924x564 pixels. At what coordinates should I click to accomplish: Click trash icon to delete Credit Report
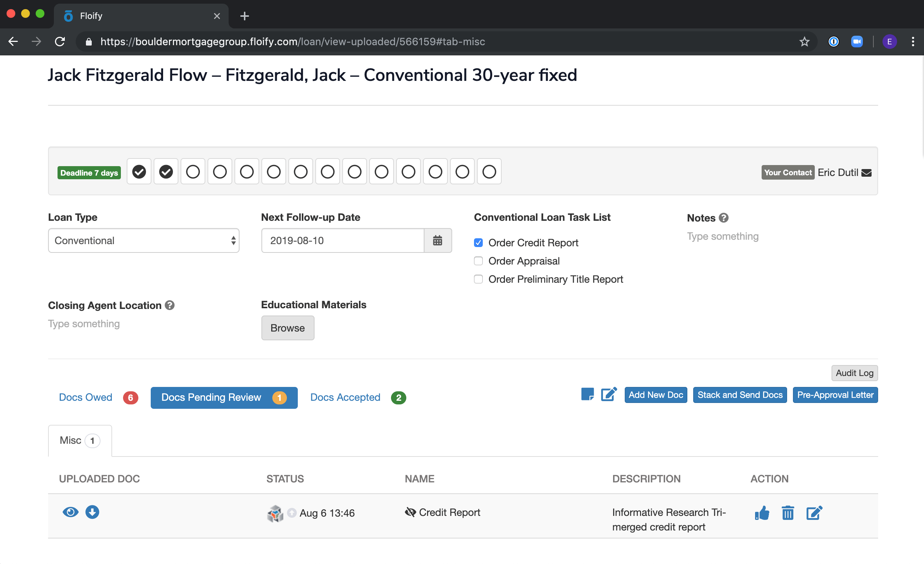click(x=787, y=513)
